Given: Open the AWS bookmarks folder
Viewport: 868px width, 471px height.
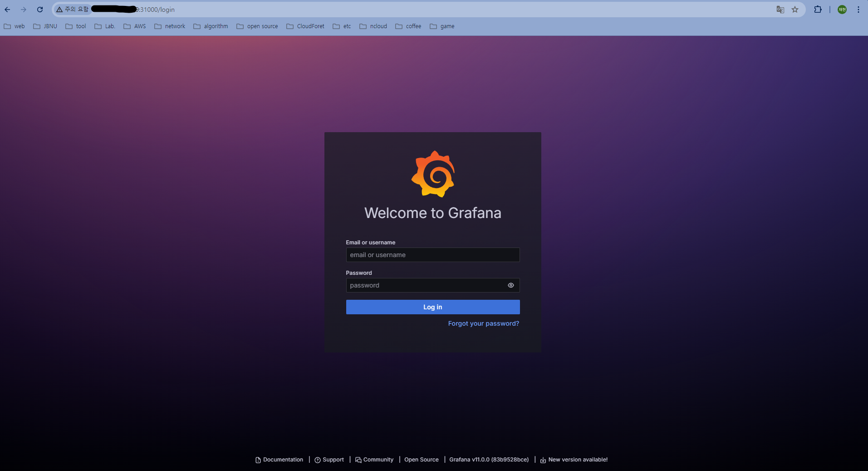Looking at the screenshot, I should point(135,26).
